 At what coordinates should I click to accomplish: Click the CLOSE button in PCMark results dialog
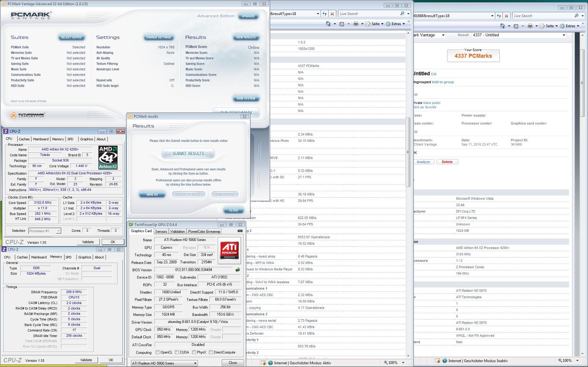234,211
